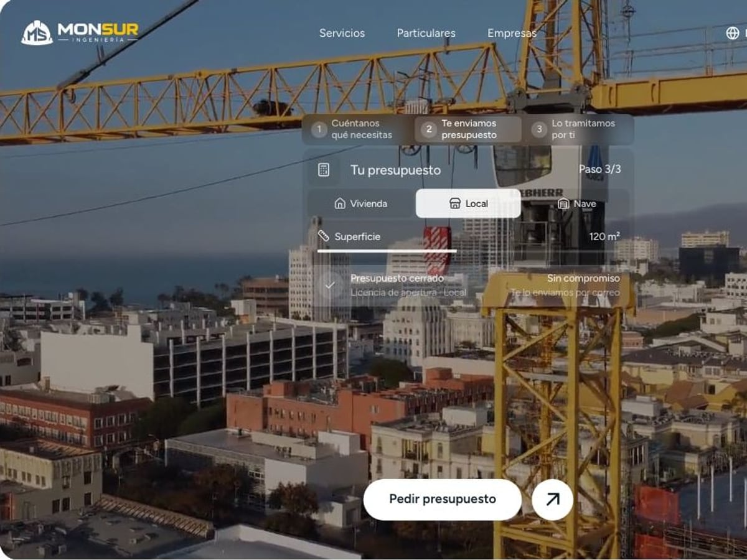Viewport: 747px width, 560px height.
Task: Choose the Nave property type
Action: pos(576,203)
